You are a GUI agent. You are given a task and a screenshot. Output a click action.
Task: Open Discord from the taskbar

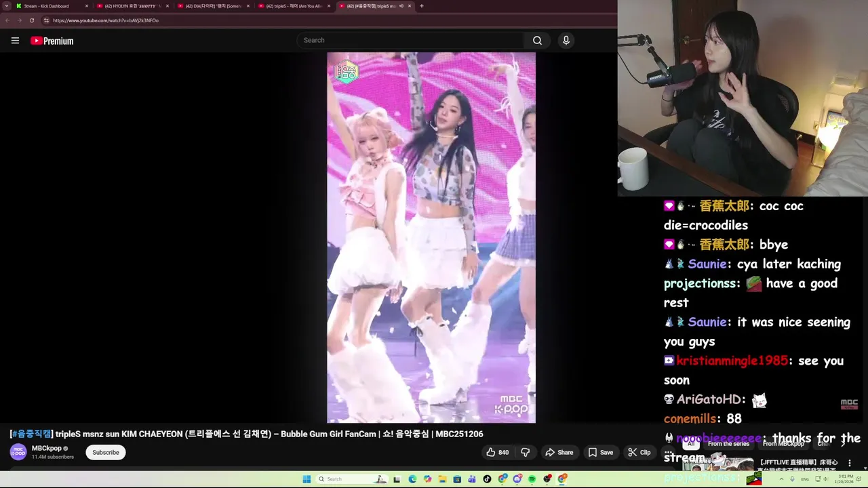[x=517, y=479]
